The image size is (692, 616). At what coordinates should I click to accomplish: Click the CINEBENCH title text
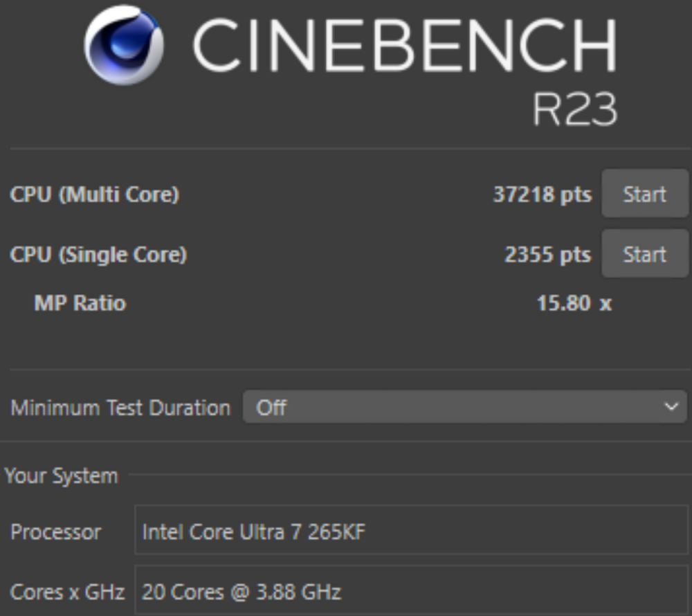coord(404,46)
